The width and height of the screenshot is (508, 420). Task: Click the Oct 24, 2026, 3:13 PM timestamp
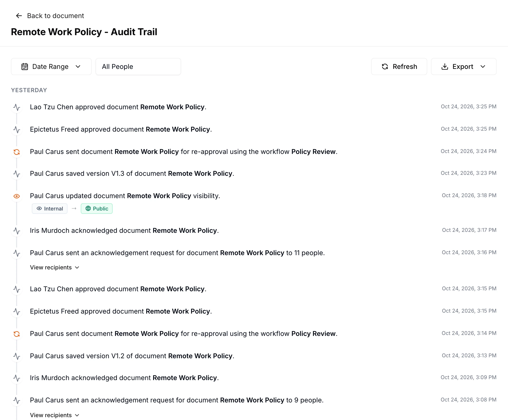click(469, 355)
